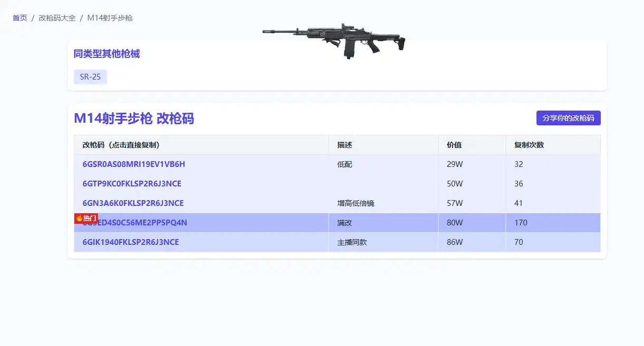Copy the code 6GTP9KC0FKLSP2R6J3NCE

[132, 184]
